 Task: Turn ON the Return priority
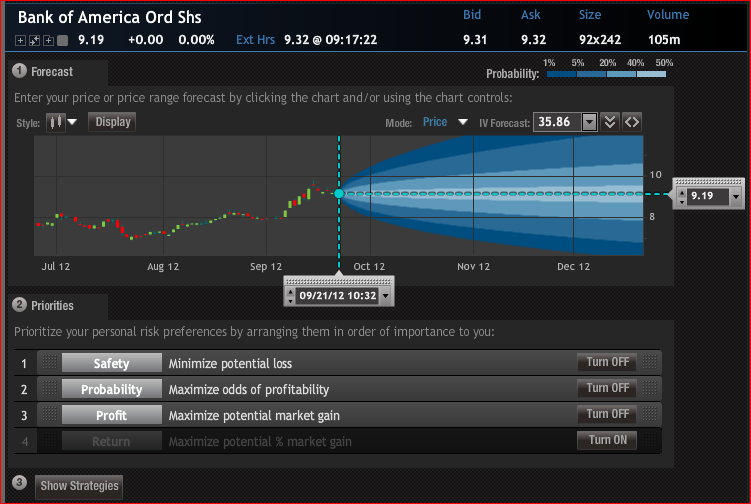tap(607, 440)
